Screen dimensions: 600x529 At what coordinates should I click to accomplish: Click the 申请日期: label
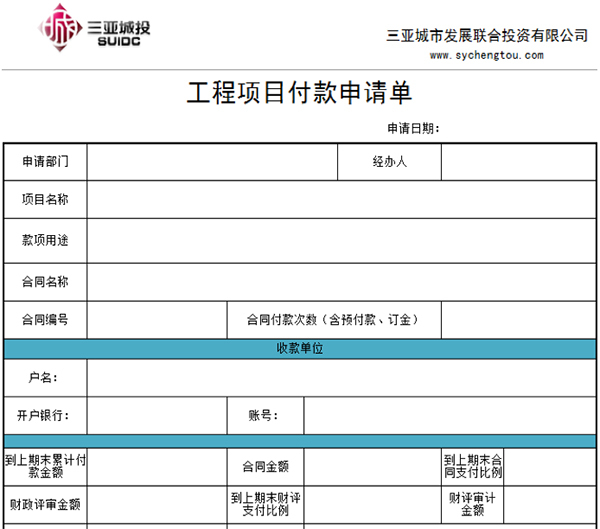(x=413, y=128)
